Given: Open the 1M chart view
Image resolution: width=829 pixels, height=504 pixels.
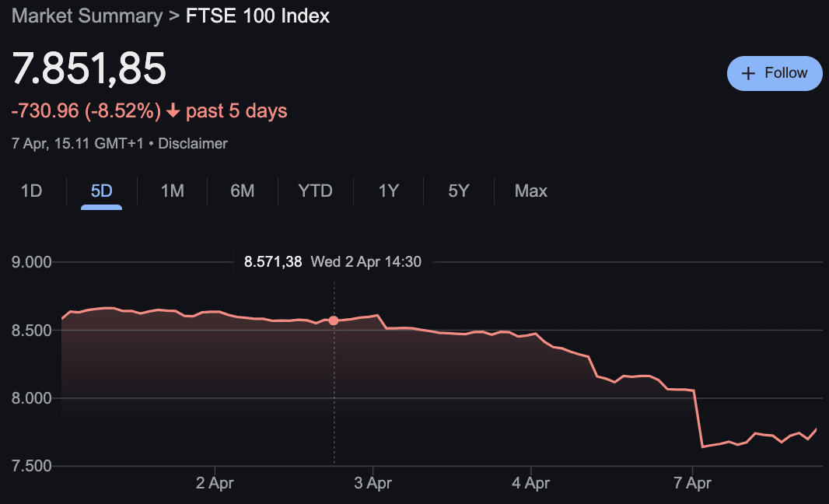Looking at the screenshot, I should point(171,191).
